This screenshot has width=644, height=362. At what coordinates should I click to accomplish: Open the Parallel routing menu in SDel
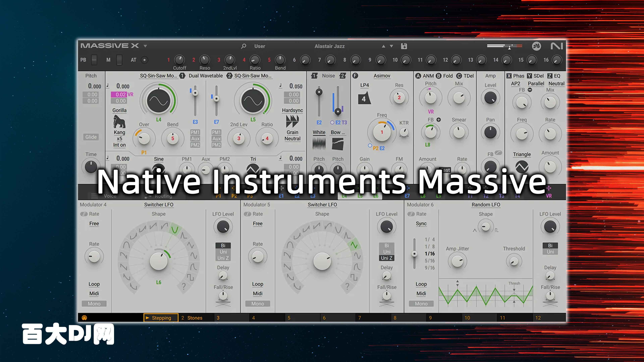(x=536, y=84)
